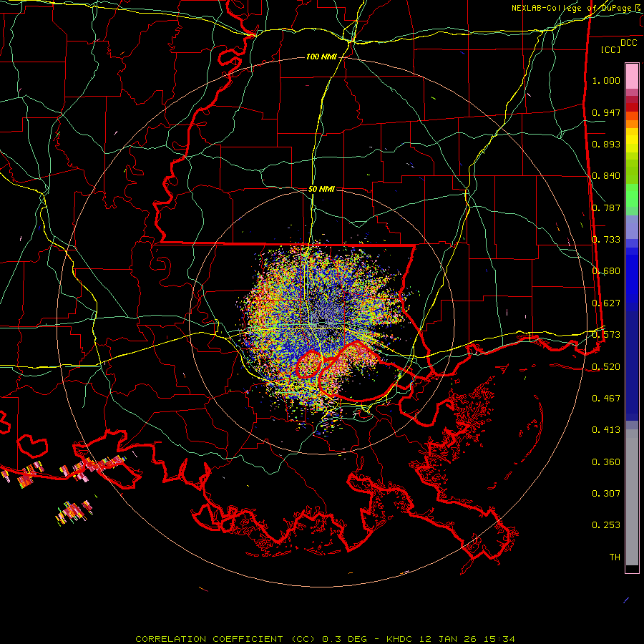Click the NEXLAB-College of DuPage credit text
The image size is (644, 644).
[573, 8]
